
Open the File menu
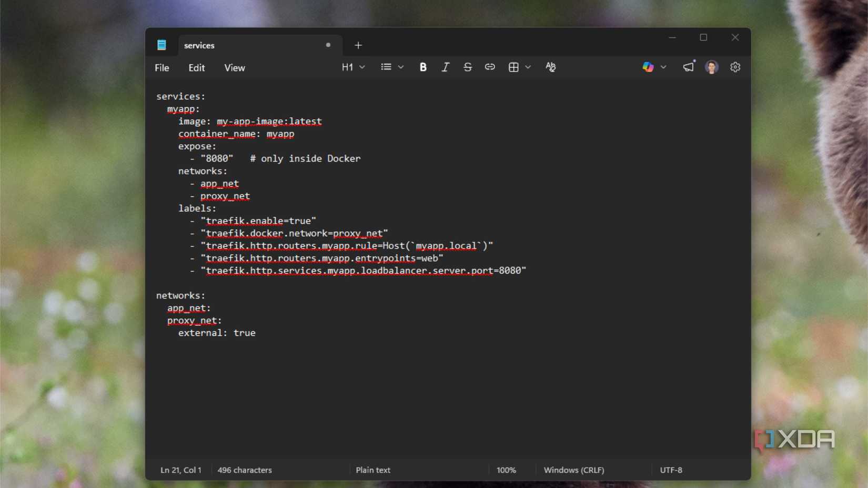coord(162,68)
